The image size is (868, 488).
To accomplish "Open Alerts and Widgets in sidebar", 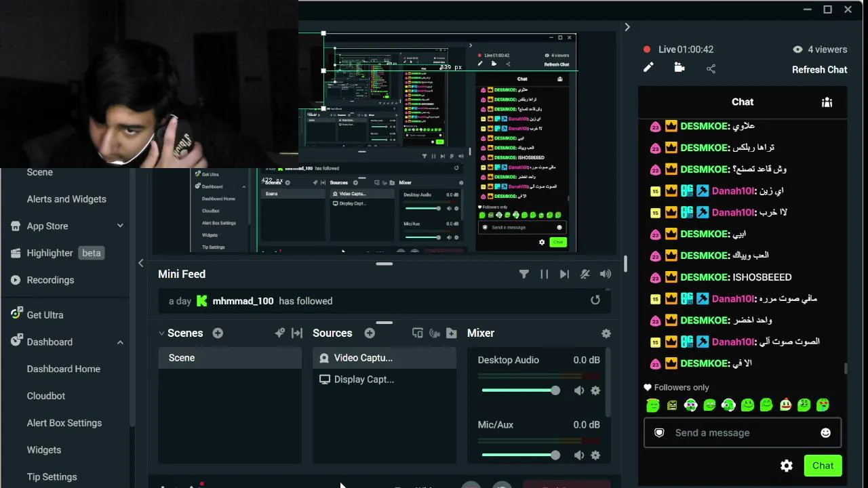I will pos(66,199).
